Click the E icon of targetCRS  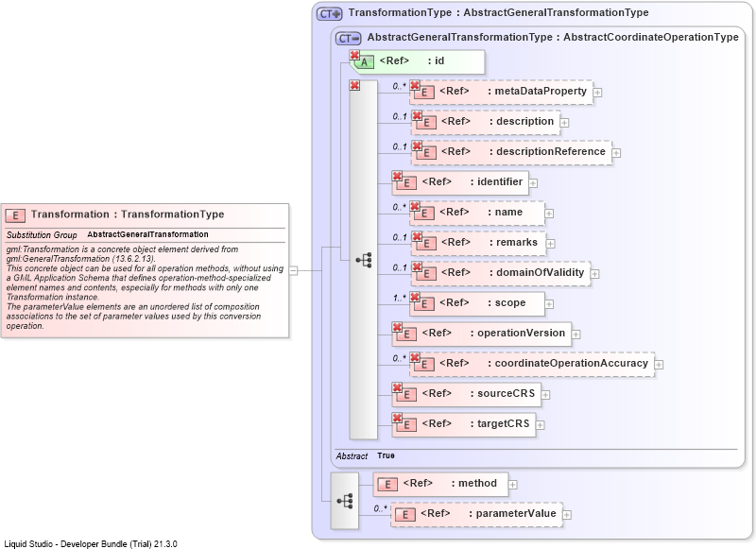(x=407, y=425)
